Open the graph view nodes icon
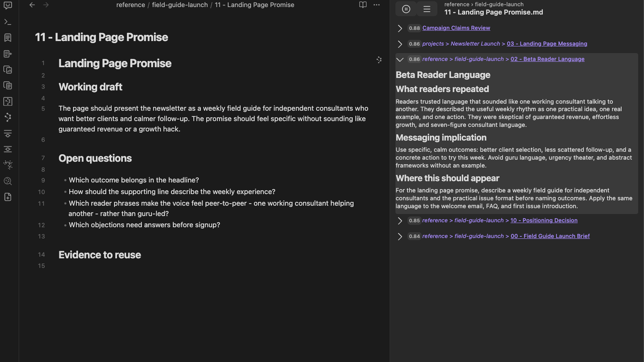Screen dimensions: 644x362 (8, 117)
